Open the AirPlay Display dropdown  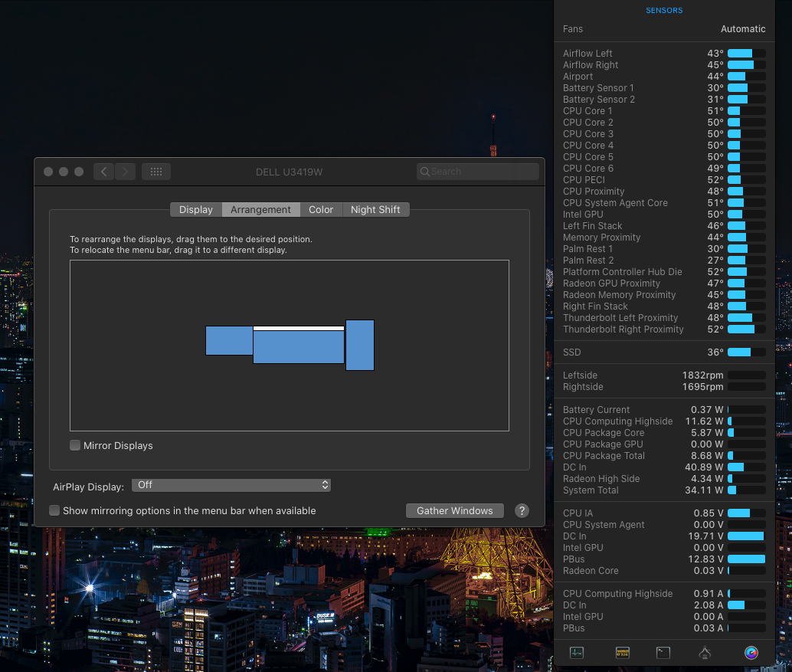point(231,485)
